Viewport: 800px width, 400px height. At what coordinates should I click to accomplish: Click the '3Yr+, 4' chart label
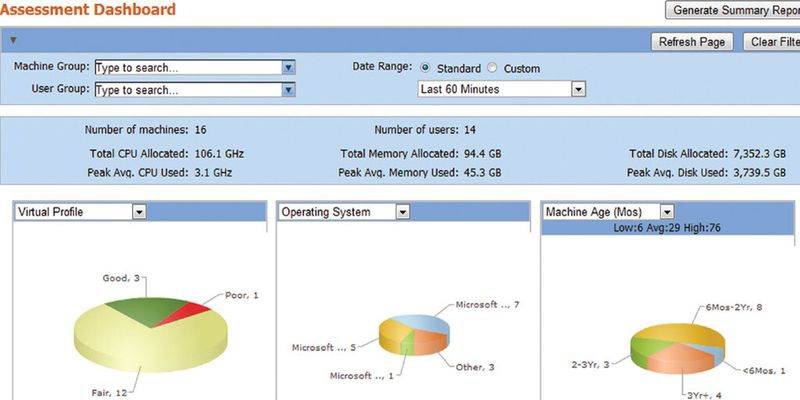703,395
